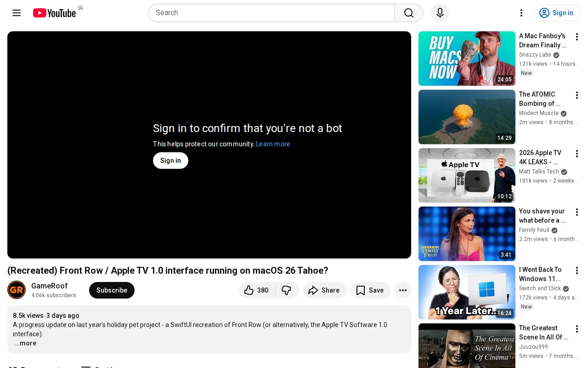Click the New badge under Snazzy Labs video
588x368 pixels.
pyautogui.click(x=526, y=73)
